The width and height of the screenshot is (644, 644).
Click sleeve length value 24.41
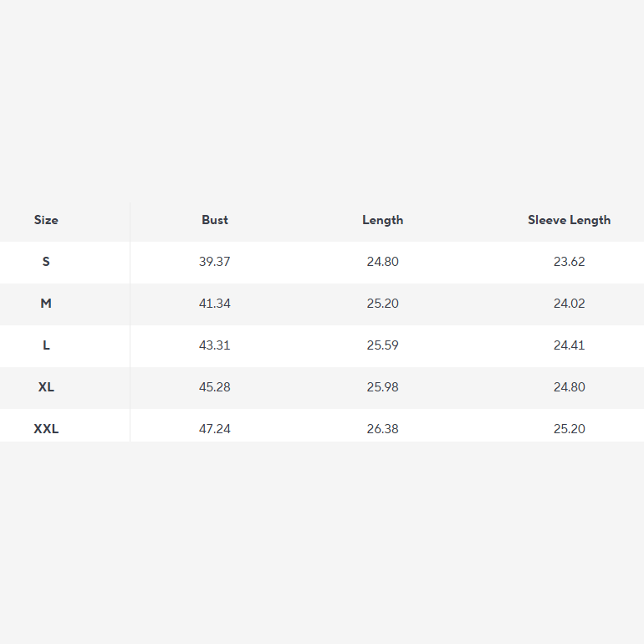[x=569, y=345]
